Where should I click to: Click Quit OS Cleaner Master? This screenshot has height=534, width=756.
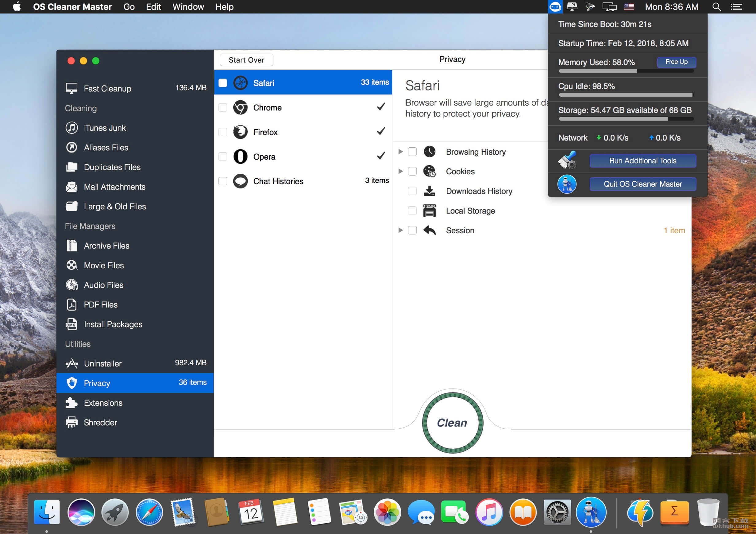pos(642,184)
